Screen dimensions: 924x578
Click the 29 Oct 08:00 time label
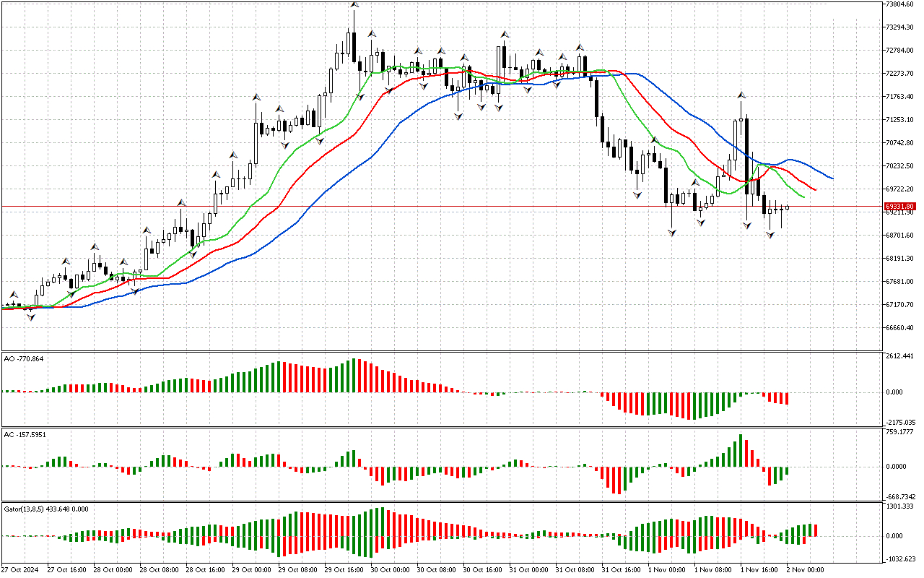[299, 570]
